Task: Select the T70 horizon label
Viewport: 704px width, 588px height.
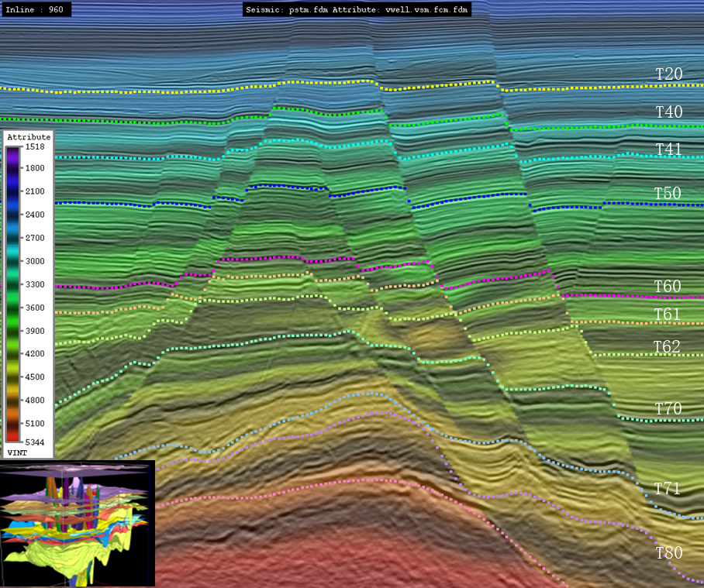Action: pyautogui.click(x=667, y=408)
